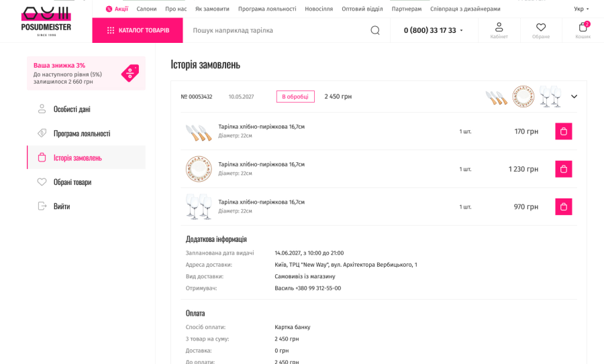Click Вийти to log out

pos(87,206)
